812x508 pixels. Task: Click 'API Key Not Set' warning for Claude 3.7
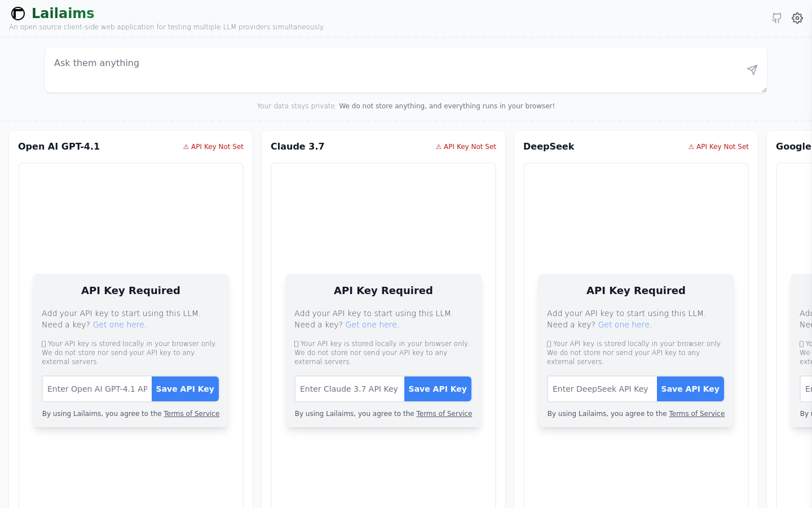pos(466,147)
